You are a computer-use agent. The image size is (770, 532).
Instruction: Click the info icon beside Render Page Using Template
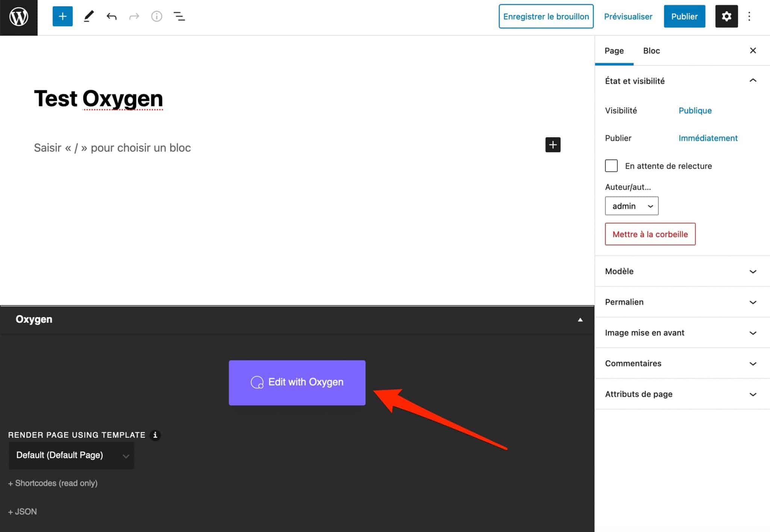point(155,435)
